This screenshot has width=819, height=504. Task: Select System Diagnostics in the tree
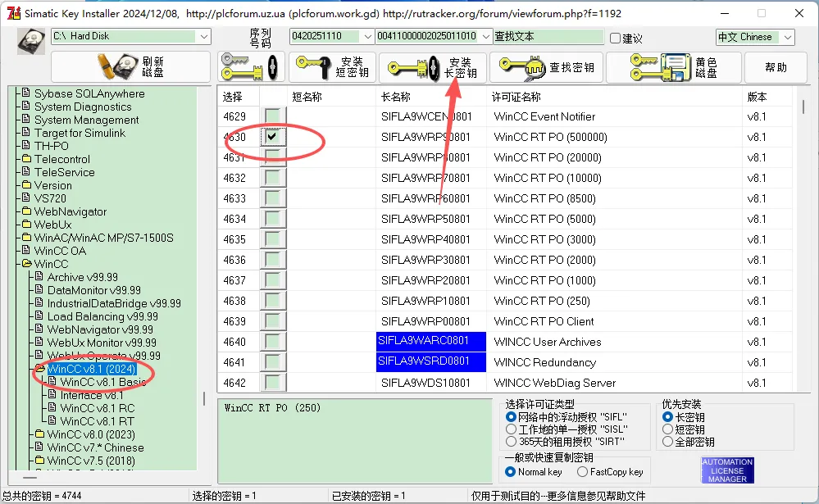(83, 107)
